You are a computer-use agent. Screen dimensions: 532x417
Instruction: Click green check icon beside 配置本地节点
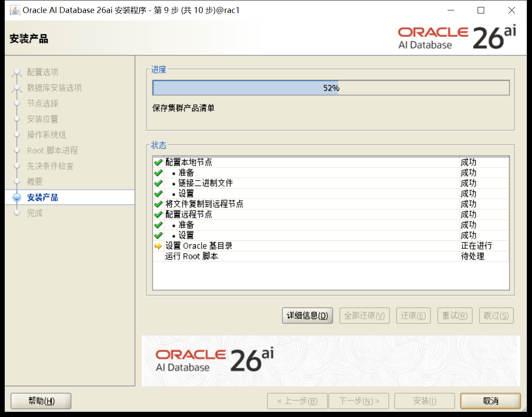pyautogui.click(x=158, y=162)
